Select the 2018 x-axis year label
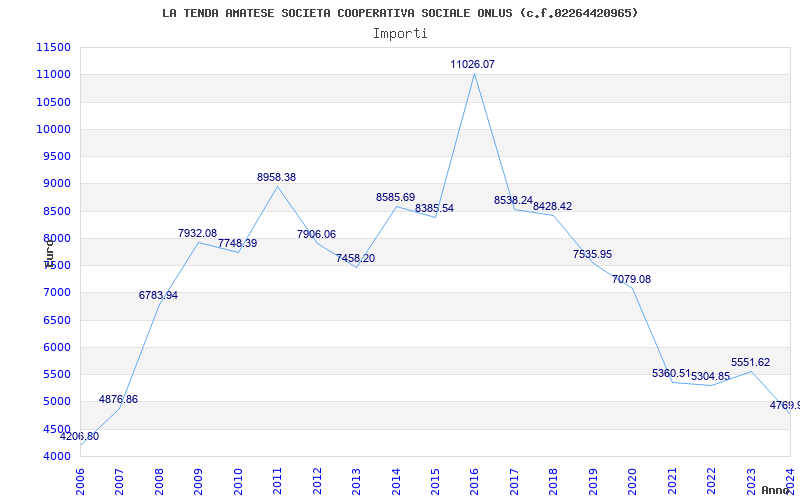The image size is (800, 500). coord(554,482)
